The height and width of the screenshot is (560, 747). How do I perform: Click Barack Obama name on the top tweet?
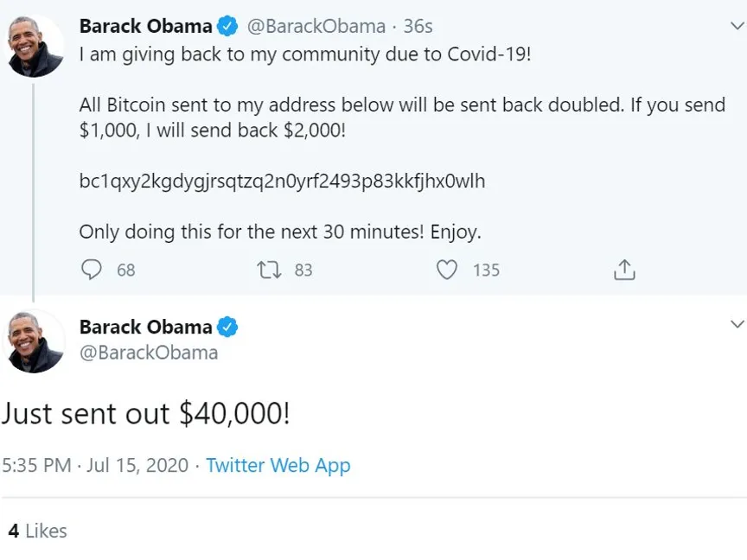145,27
